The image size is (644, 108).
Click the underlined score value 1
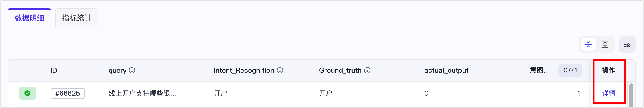pos(579,93)
